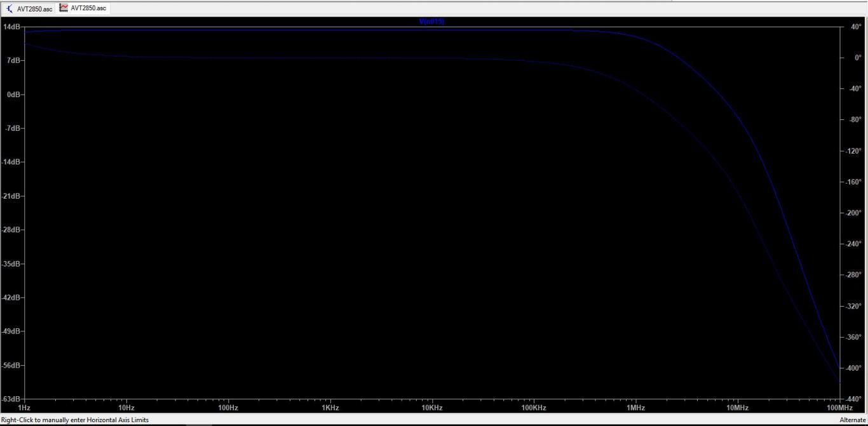Click the -240° phase axis label
This screenshot has height=426, width=868.
click(854, 244)
